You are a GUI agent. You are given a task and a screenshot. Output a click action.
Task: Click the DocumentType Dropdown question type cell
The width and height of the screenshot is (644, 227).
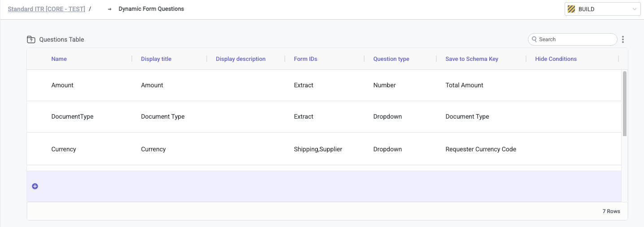pyautogui.click(x=387, y=116)
